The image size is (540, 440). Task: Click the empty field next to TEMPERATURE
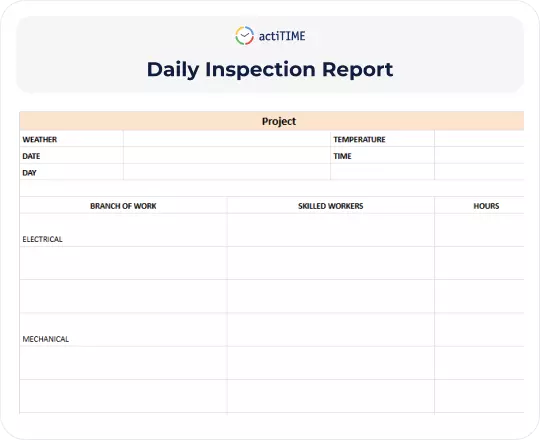click(479, 139)
